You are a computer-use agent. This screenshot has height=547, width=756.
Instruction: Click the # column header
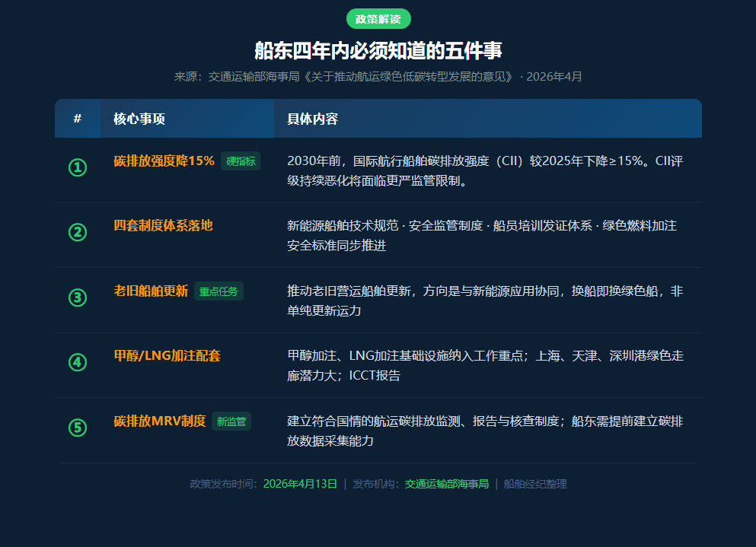coord(78,119)
